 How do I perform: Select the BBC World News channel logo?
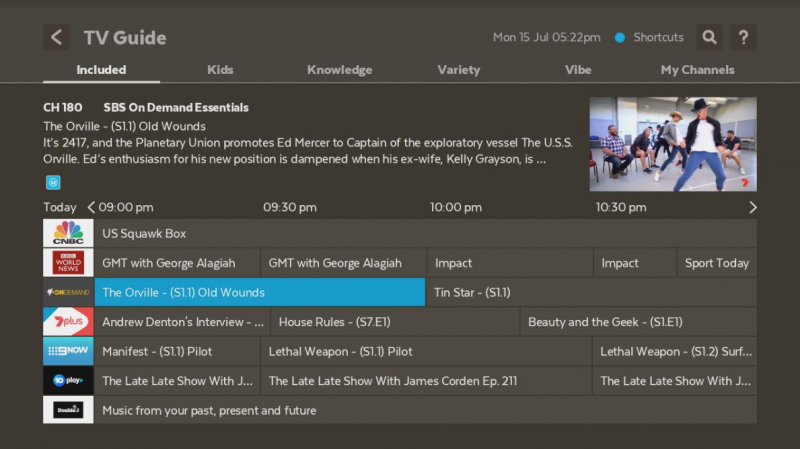point(68,263)
